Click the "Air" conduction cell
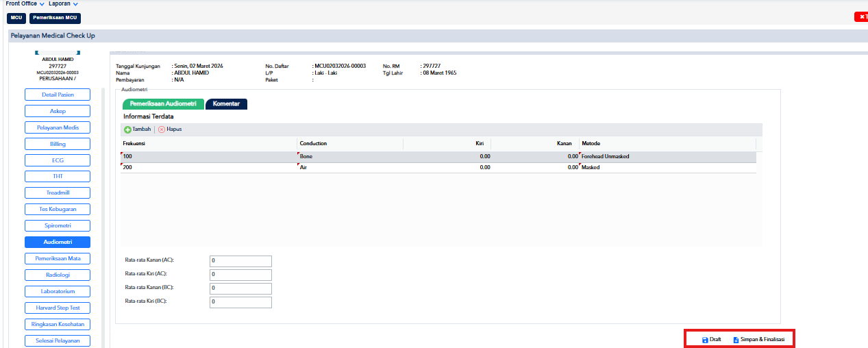Screen dimensions: 868x348 click(350, 167)
